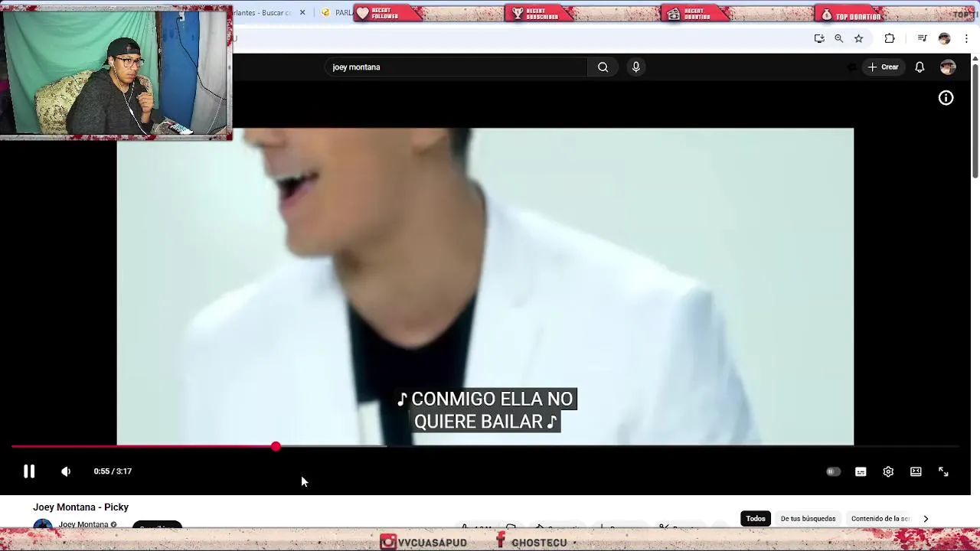Show the video info card icon
Viewport: 980px width, 551px height.
tap(946, 98)
